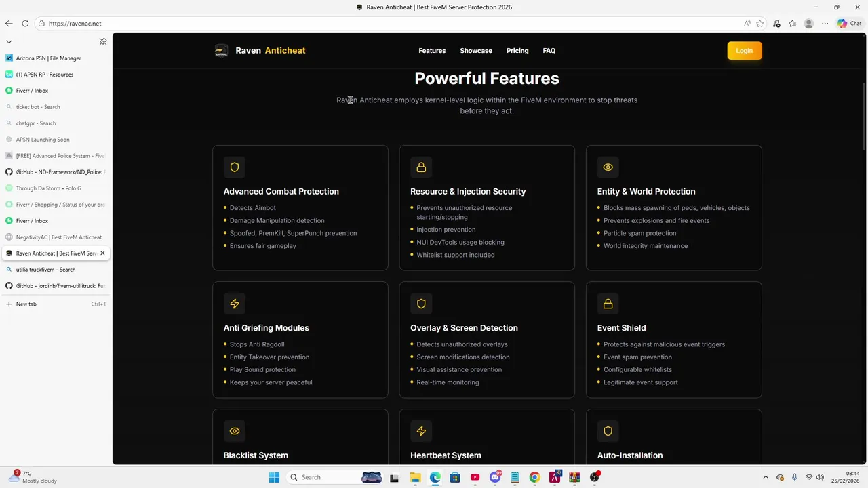Click the yellow Login button
Viewport: 868px width, 488px height.
pos(745,51)
